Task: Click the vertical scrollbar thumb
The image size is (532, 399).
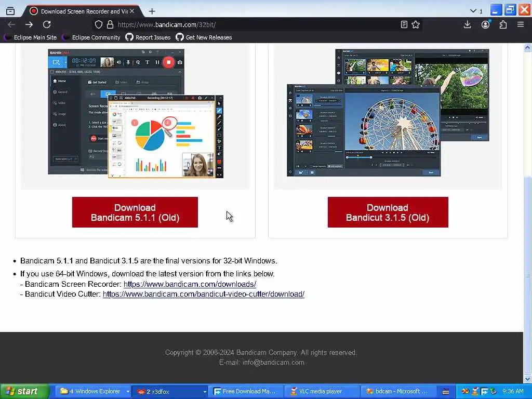Action: (527, 275)
